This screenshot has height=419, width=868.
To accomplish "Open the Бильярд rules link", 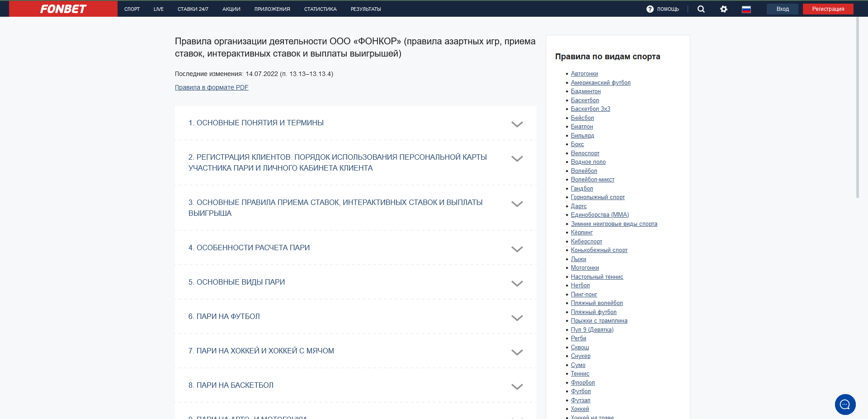I will (582, 135).
